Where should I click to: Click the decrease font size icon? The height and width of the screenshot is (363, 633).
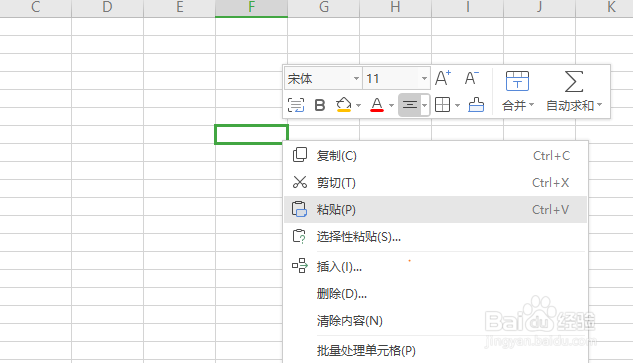(x=471, y=78)
